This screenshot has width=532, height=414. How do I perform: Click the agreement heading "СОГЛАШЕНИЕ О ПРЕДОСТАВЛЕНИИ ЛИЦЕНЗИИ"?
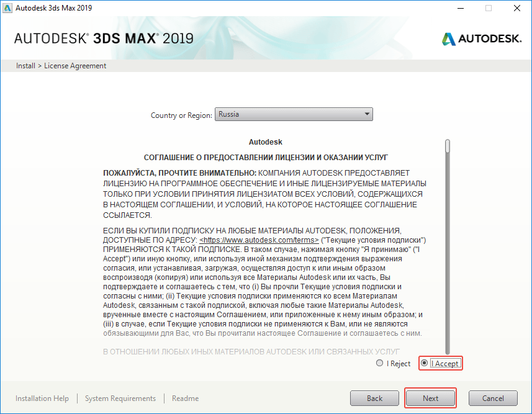tap(266, 158)
